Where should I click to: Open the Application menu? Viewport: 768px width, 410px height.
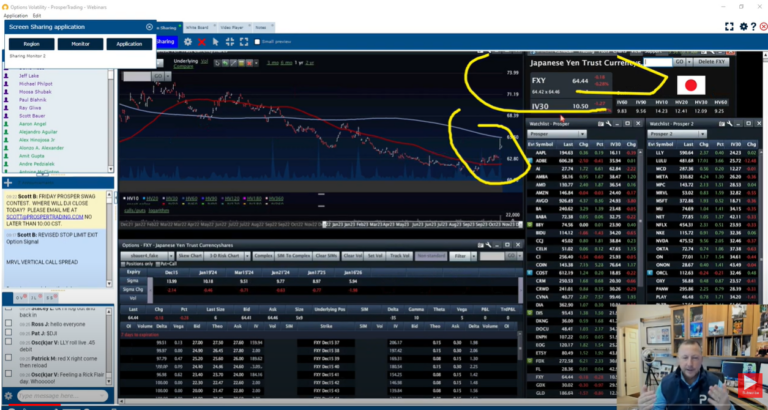pos(15,16)
